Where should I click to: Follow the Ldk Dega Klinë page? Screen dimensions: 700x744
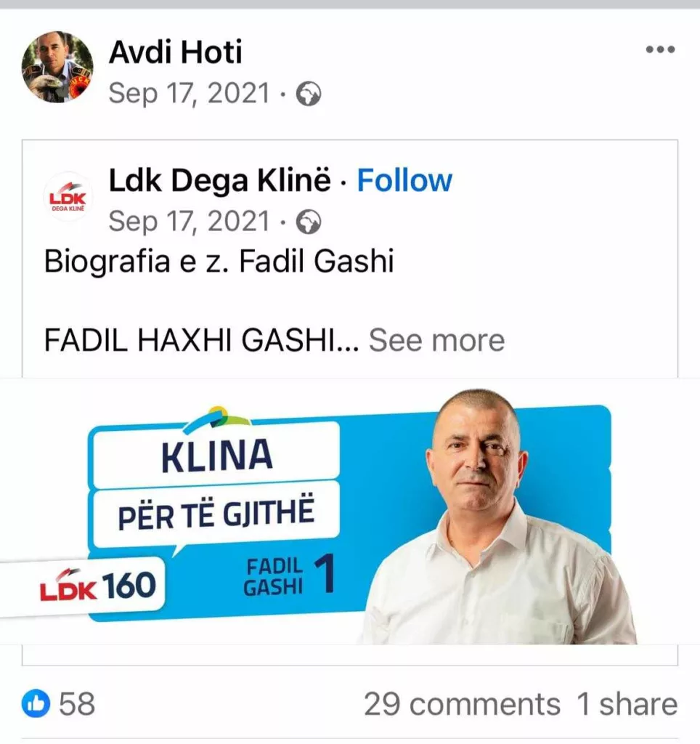(404, 180)
